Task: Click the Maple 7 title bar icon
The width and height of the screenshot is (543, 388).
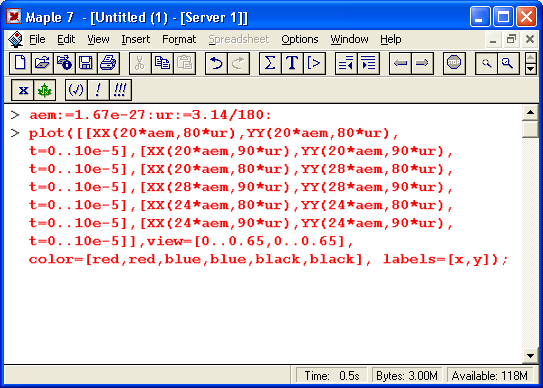Action: pos(14,16)
